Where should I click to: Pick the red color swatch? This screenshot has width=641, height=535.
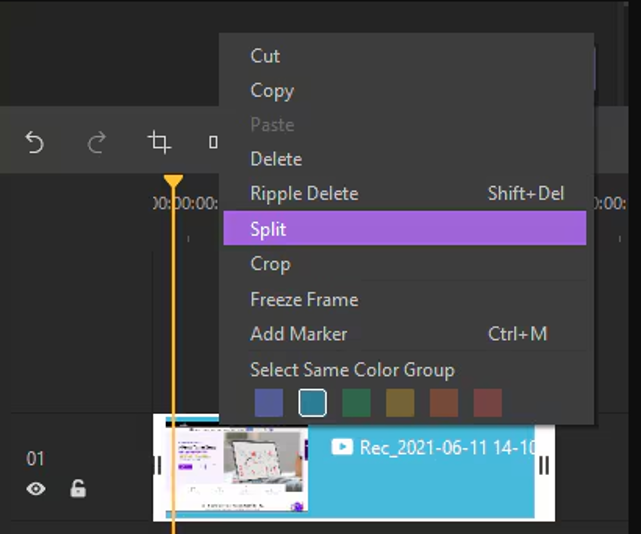[487, 403]
